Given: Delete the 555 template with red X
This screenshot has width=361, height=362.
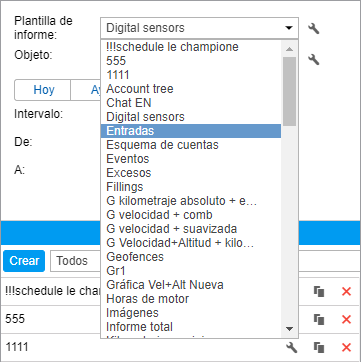Looking at the screenshot, I should point(347,320).
